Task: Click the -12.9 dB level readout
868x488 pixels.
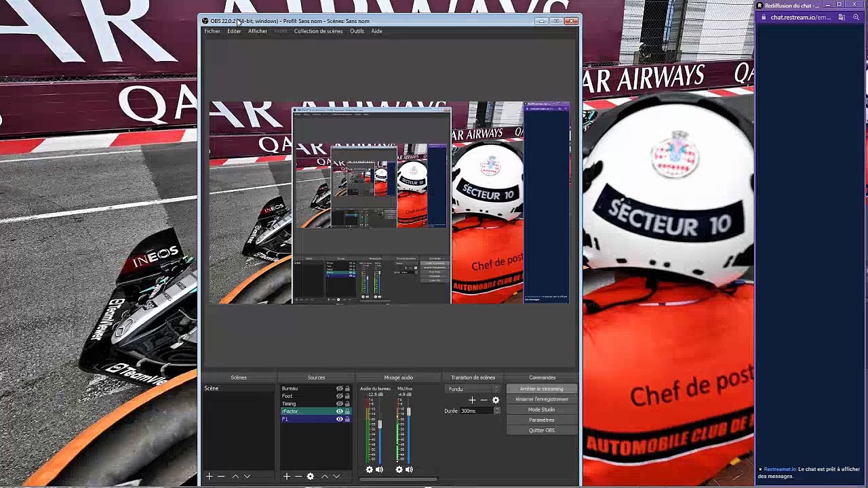Action: click(375, 394)
